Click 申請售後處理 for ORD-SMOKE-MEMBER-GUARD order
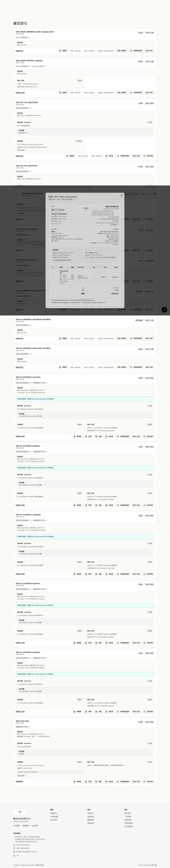The image size is (170, 868). [x=136, y=51]
